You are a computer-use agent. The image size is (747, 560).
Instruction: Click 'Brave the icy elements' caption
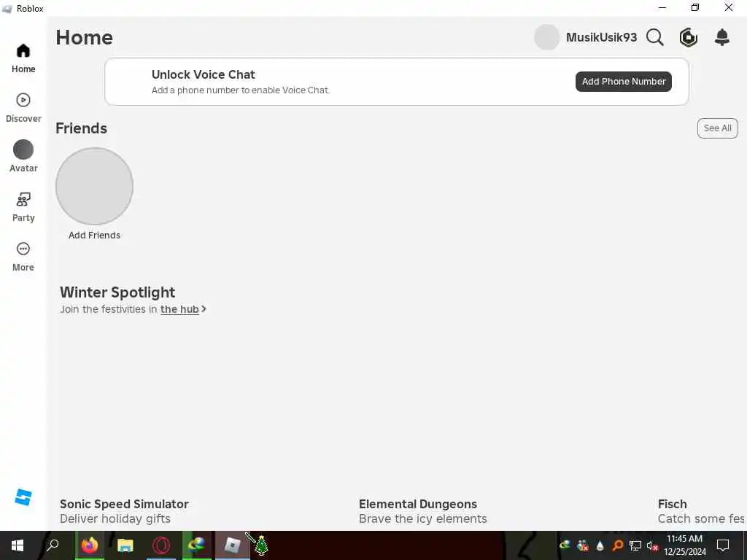(x=423, y=518)
